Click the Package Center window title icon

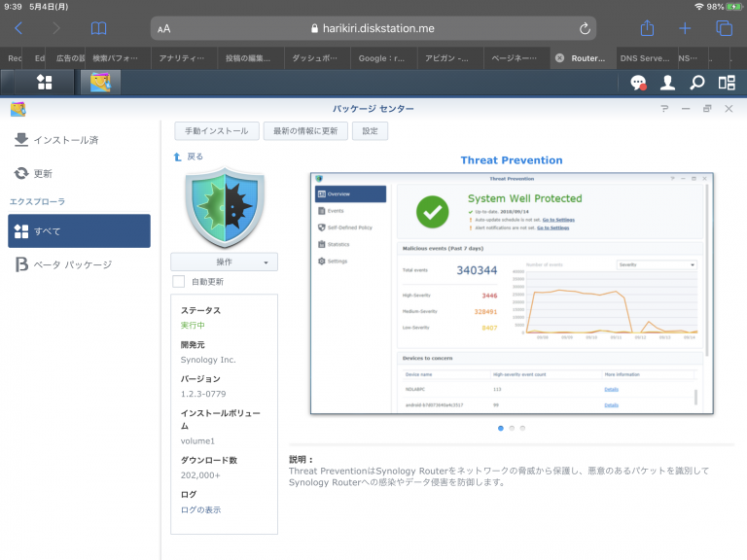coord(18,109)
